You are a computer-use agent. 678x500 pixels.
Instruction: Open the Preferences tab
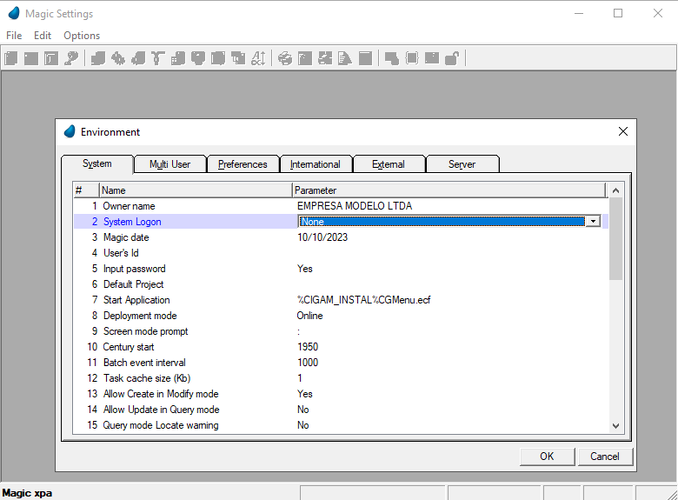pos(243,164)
